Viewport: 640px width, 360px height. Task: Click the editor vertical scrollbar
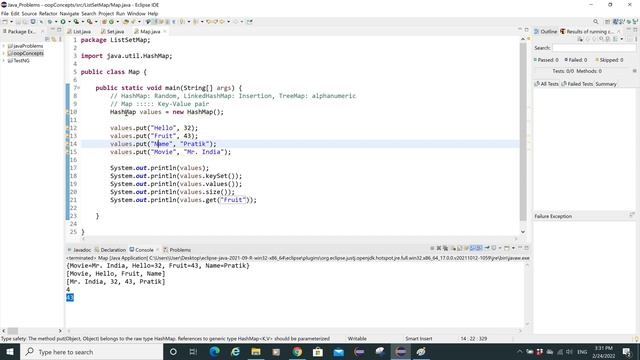point(523,131)
